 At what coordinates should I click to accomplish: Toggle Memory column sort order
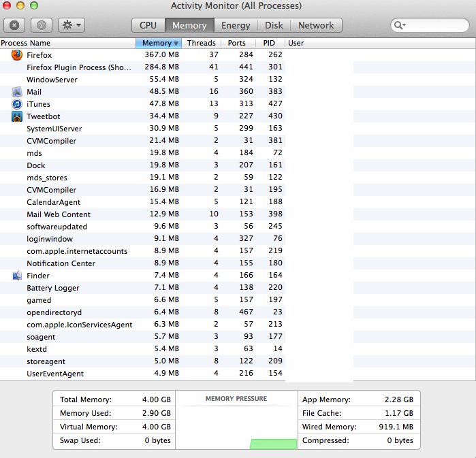click(x=159, y=43)
